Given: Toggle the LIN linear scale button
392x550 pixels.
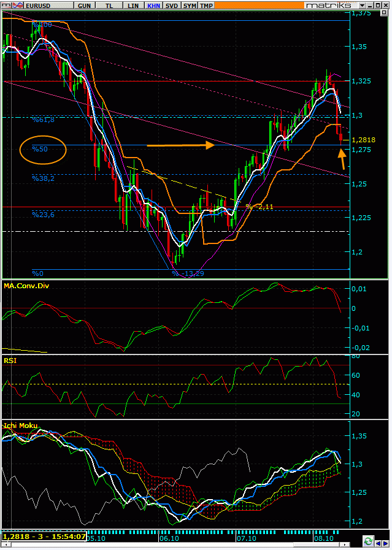Looking at the screenshot, I should [x=132, y=5].
